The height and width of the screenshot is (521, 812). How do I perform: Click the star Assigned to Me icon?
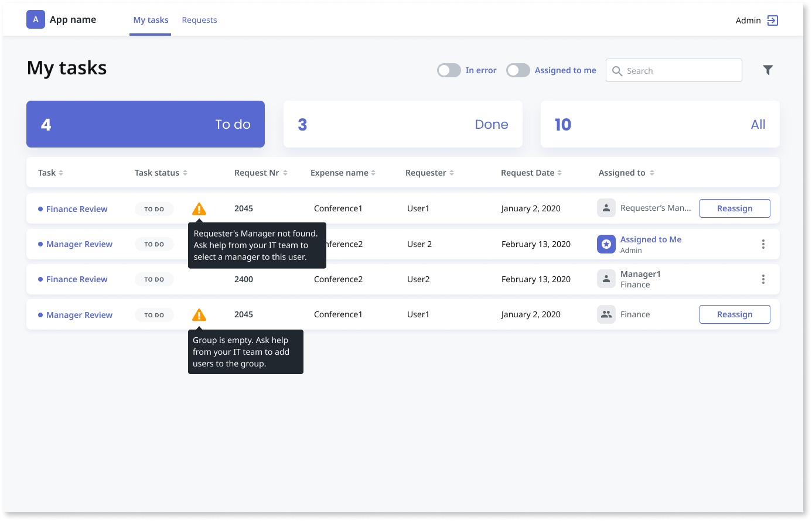[x=606, y=244]
